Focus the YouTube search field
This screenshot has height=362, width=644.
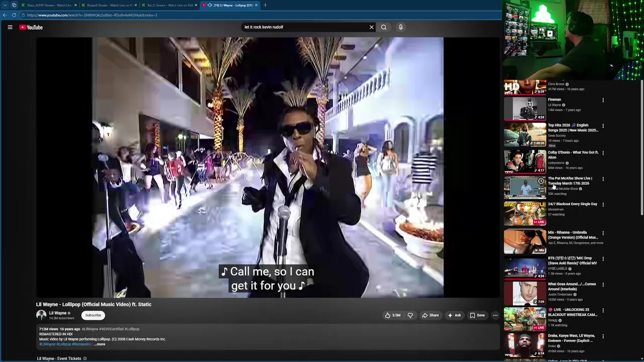pyautogui.click(x=305, y=27)
